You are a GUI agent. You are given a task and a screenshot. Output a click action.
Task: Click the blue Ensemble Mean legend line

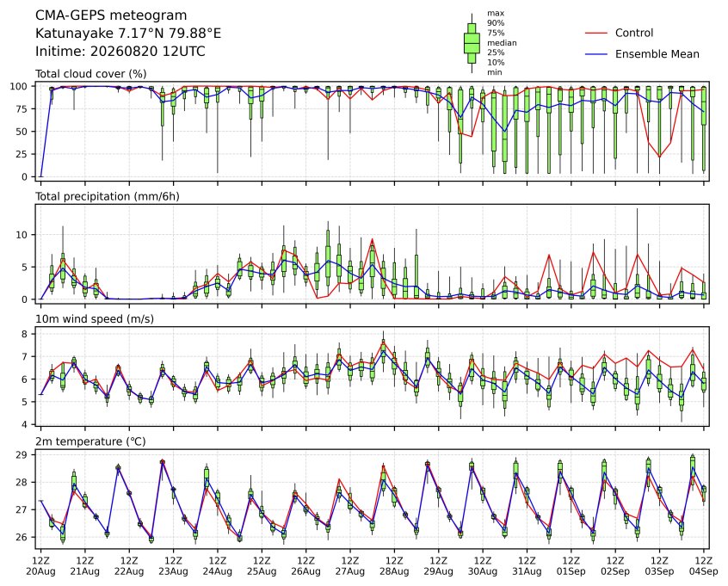[x=596, y=54]
